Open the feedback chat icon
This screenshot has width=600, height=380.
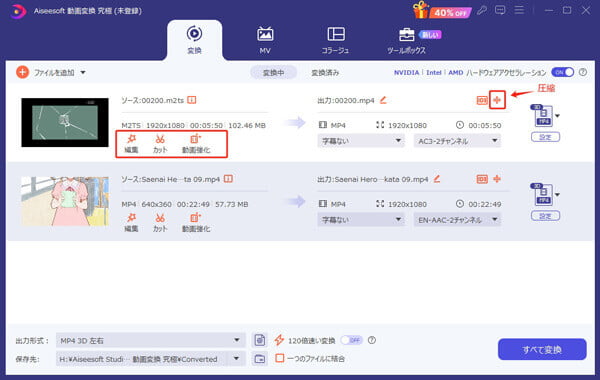coord(500,10)
